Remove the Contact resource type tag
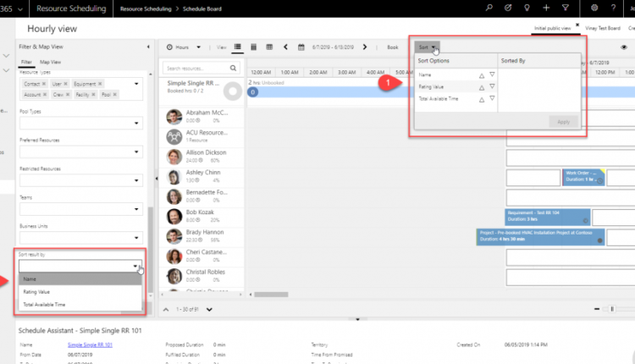Image resolution: width=635 pixels, height=364 pixels. click(x=43, y=85)
